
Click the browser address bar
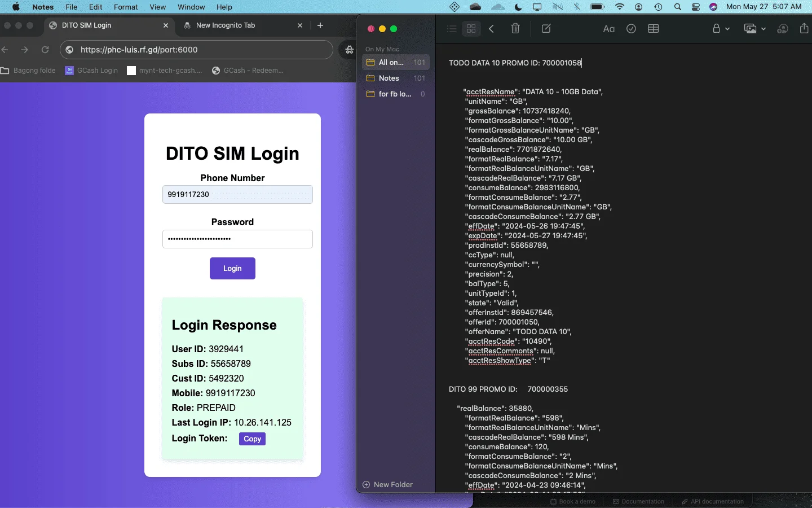[x=196, y=50]
